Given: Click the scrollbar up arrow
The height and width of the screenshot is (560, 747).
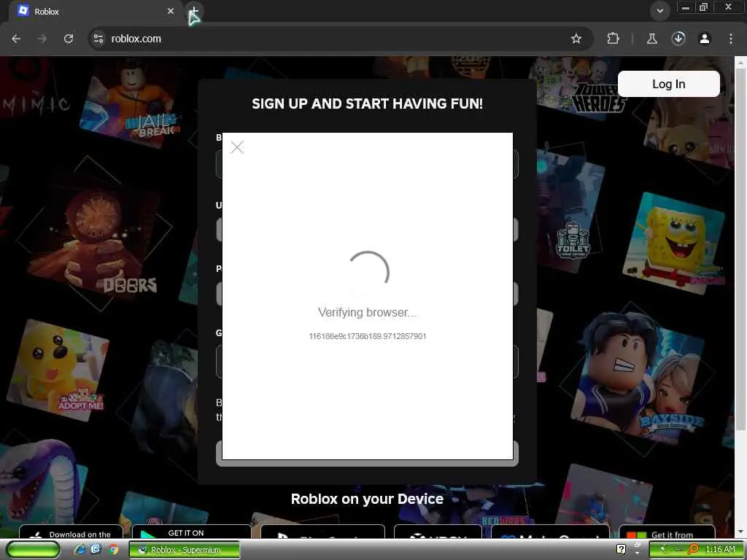Looking at the screenshot, I should tap(741, 62).
